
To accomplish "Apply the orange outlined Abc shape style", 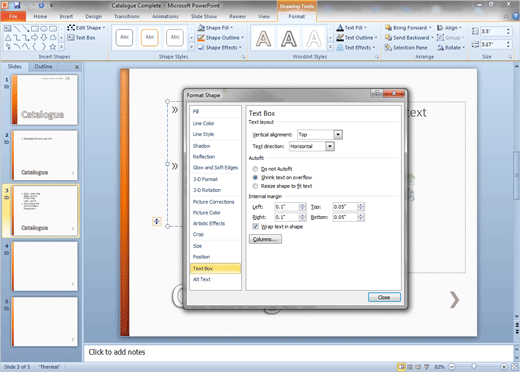I will click(x=150, y=37).
